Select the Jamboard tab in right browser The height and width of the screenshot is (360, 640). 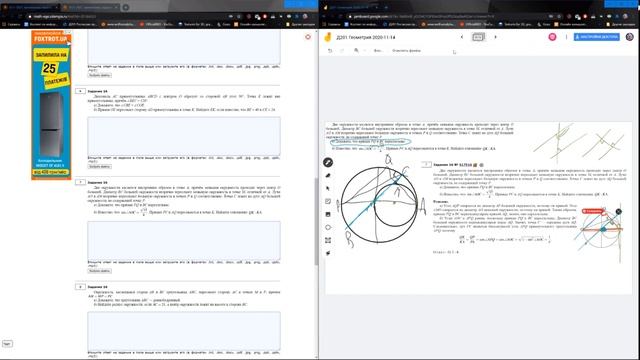(x=351, y=7)
